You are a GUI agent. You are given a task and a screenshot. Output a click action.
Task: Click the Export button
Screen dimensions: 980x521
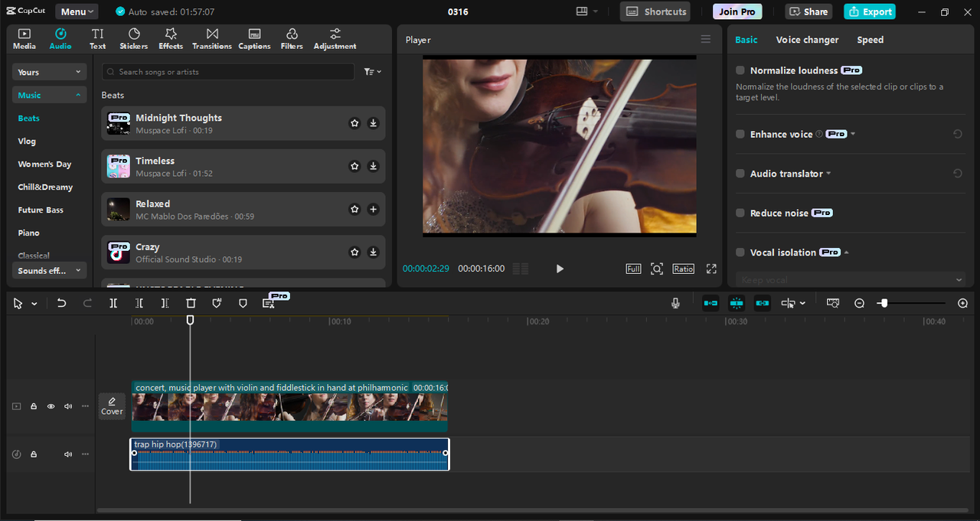coord(869,11)
